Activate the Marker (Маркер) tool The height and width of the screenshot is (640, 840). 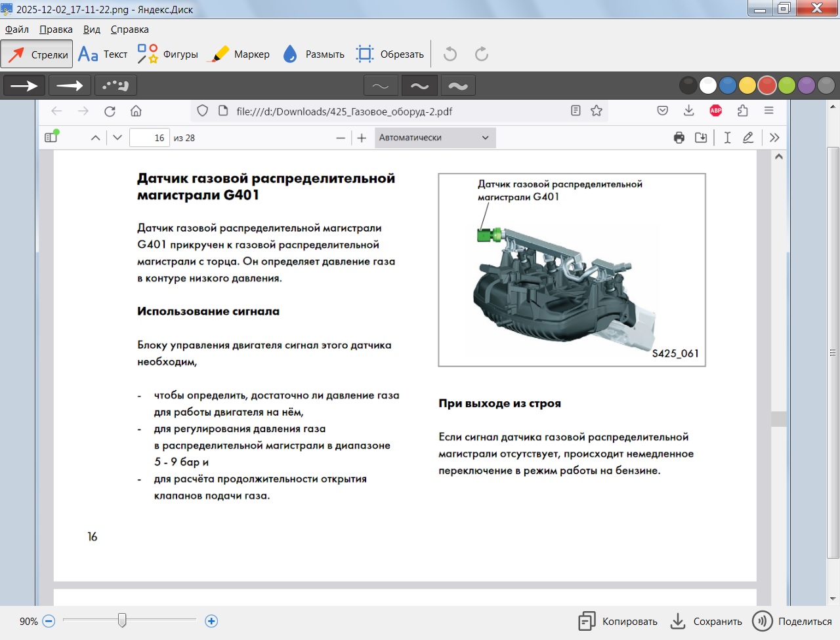pyautogui.click(x=238, y=54)
